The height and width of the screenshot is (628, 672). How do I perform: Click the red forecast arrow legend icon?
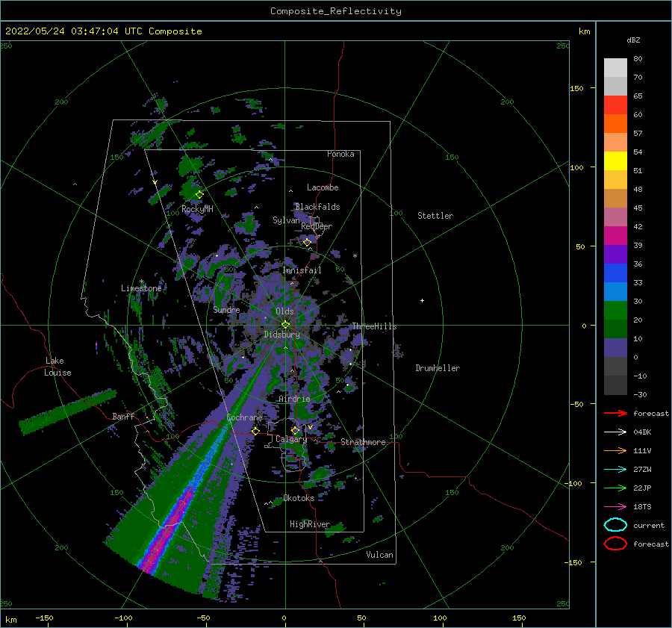615,413
